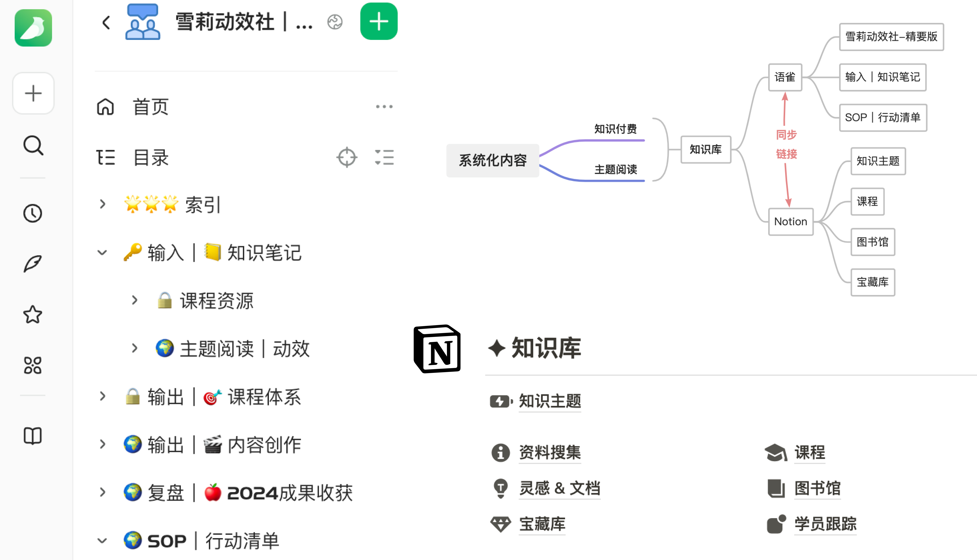Expand 复盘｜2024成果收获 item
Screen dimensions: 977x560
(102, 492)
